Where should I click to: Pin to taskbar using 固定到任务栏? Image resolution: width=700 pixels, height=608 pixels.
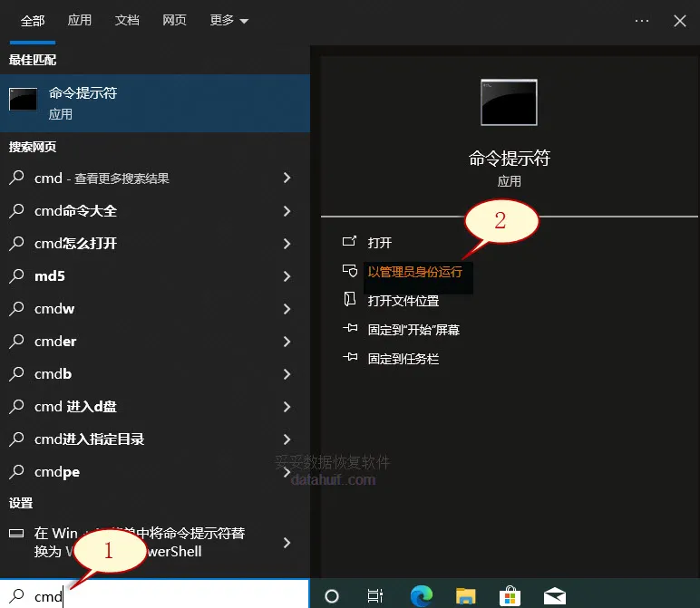pyautogui.click(x=403, y=359)
